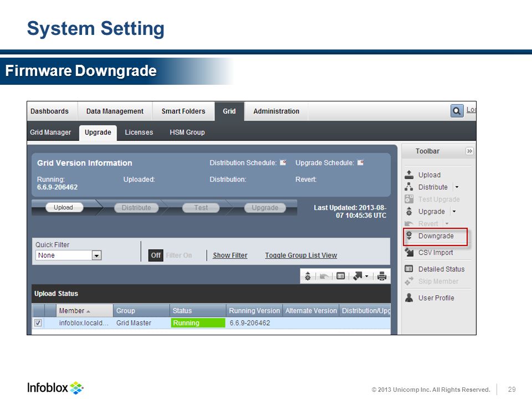Click the Detailed Status icon in Toolbar
This screenshot has height=399, width=532.
pyautogui.click(x=409, y=269)
